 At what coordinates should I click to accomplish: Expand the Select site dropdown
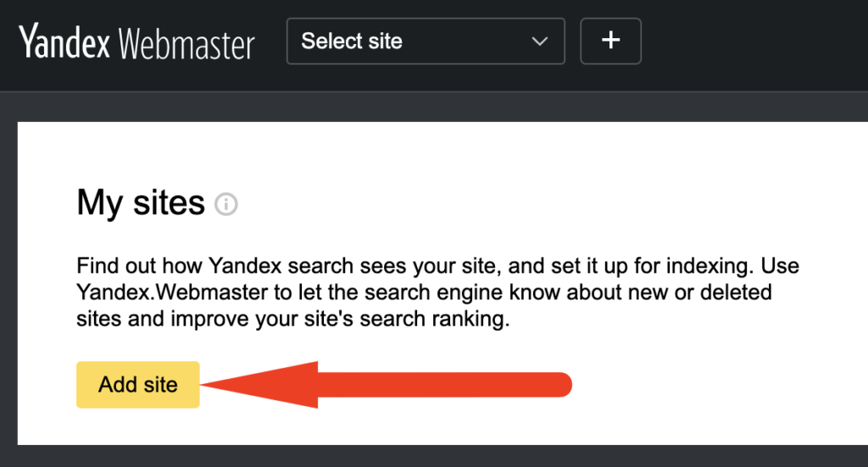(426, 41)
